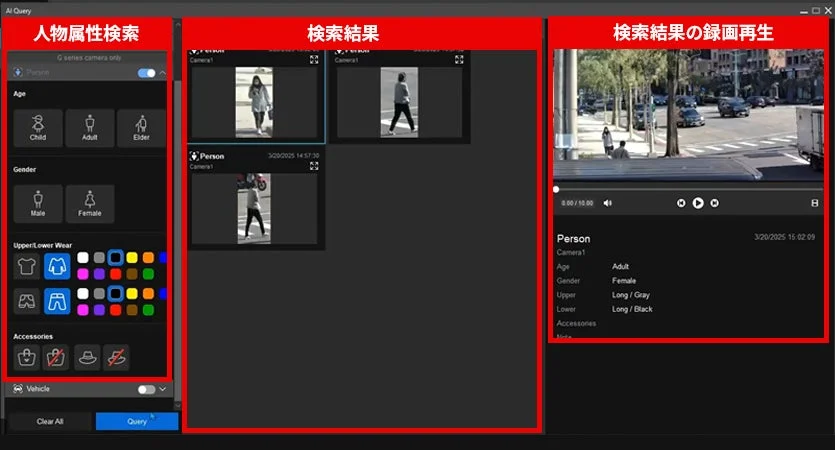Click the Clear All button
This screenshot has height=450, width=835.
click(50, 421)
